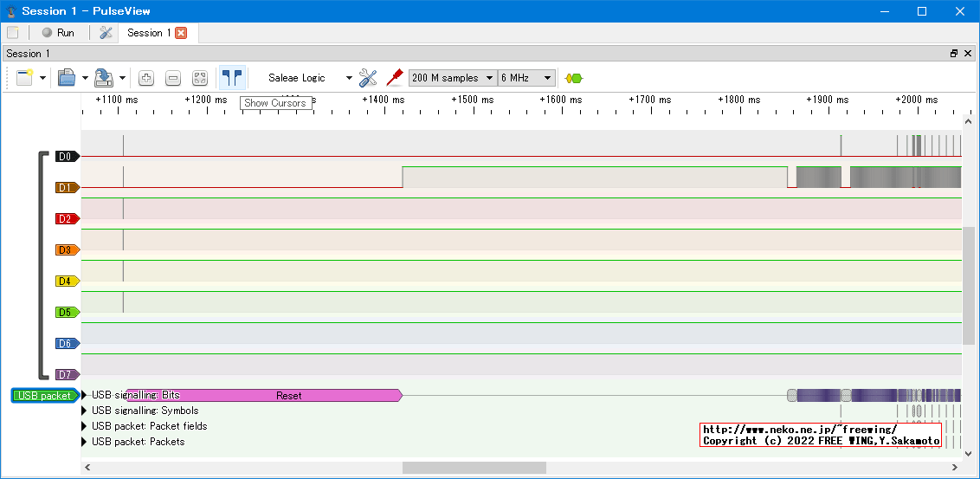Viewport: 980px width, 479px height.
Task: Click the horizontal scrollbar thumb
Action: [x=474, y=468]
